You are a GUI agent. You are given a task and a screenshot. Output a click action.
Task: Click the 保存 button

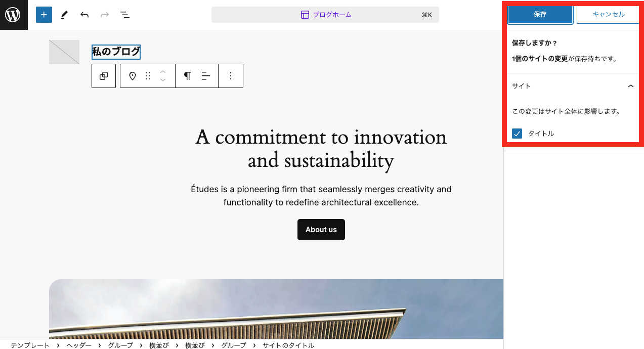540,14
